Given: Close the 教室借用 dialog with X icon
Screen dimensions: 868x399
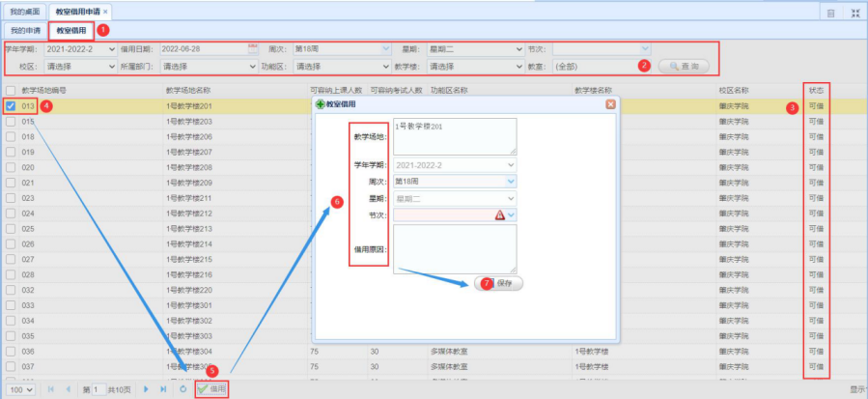Looking at the screenshot, I should pos(609,103).
